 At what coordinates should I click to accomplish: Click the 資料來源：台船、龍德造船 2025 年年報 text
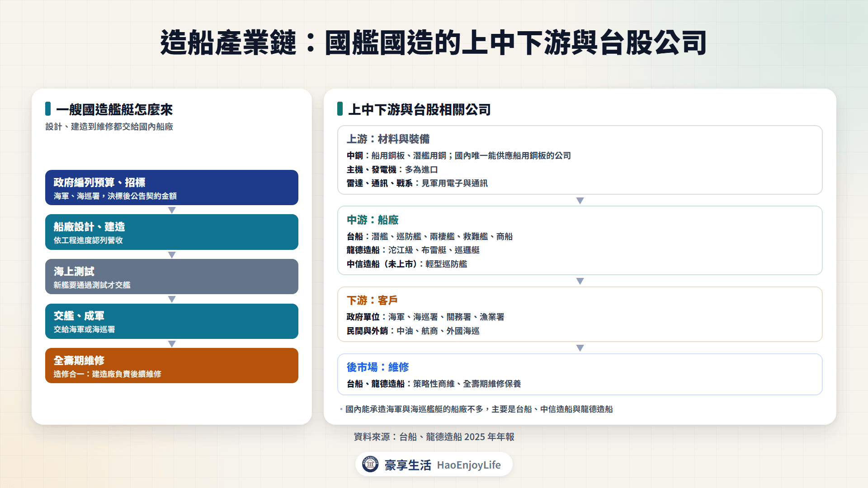[434, 437]
